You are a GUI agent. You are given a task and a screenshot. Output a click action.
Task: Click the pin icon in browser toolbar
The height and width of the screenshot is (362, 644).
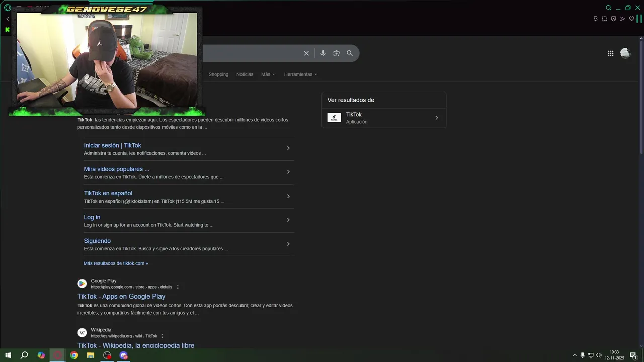(596, 19)
